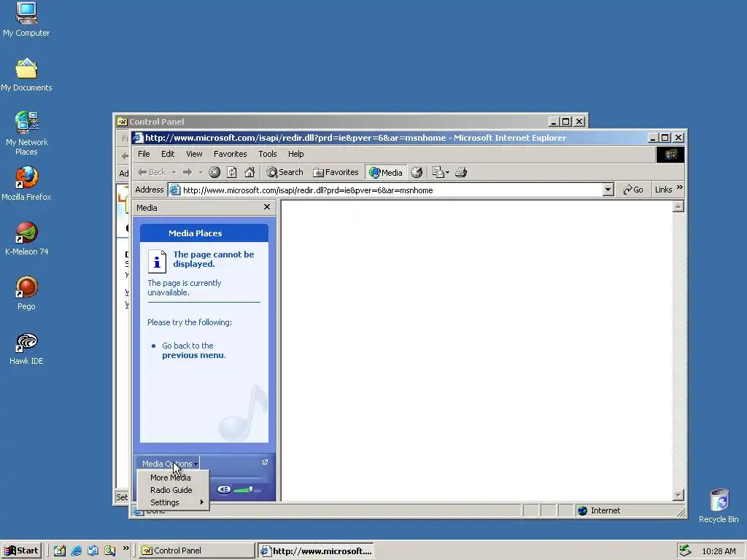The image size is (747, 560).
Task: Click the Mail icon in IE toolbar
Action: coord(438,172)
